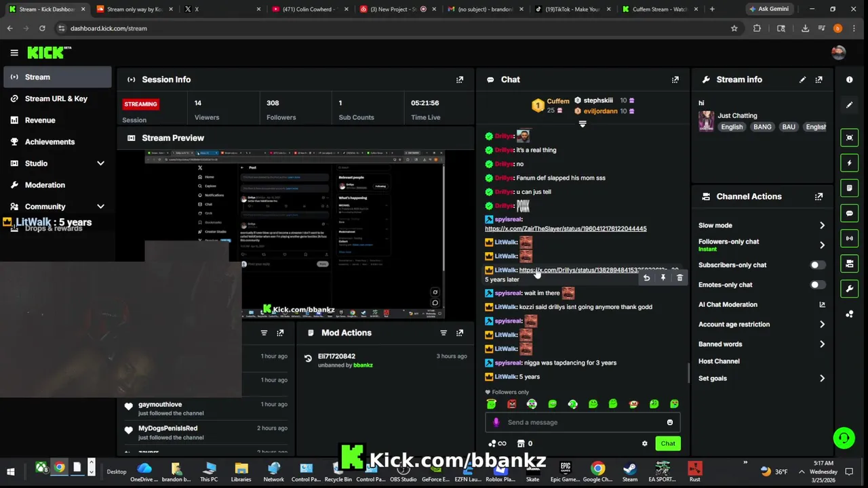The image size is (868, 488).
Task: Click the wrench icon in the right rail
Action: tap(849, 289)
